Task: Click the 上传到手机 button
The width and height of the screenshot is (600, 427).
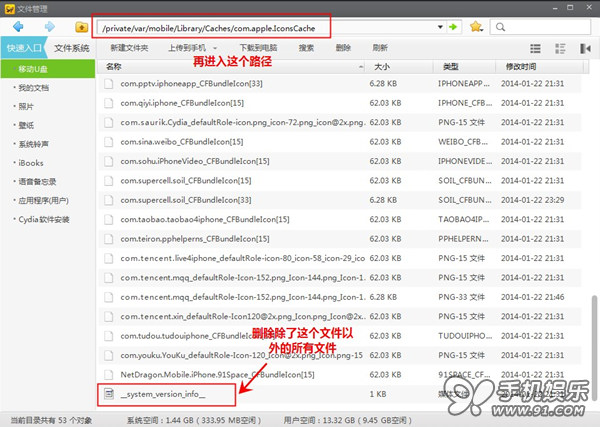Action: coord(187,48)
